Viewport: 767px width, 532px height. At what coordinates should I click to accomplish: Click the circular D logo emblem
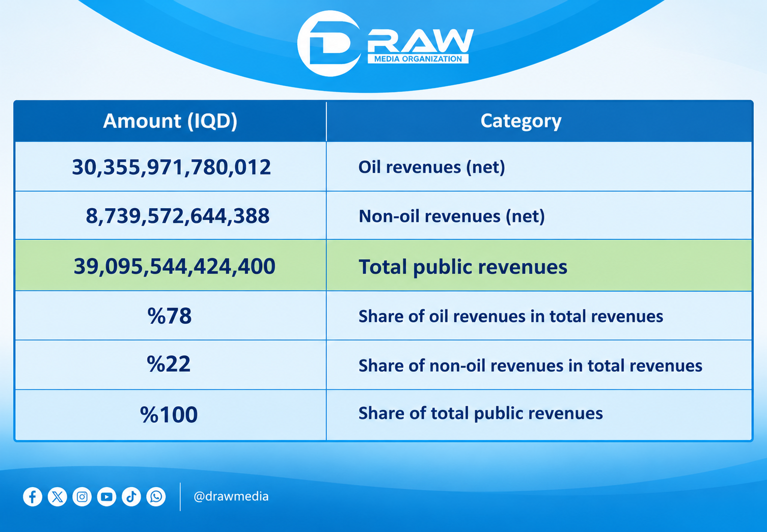(x=330, y=44)
